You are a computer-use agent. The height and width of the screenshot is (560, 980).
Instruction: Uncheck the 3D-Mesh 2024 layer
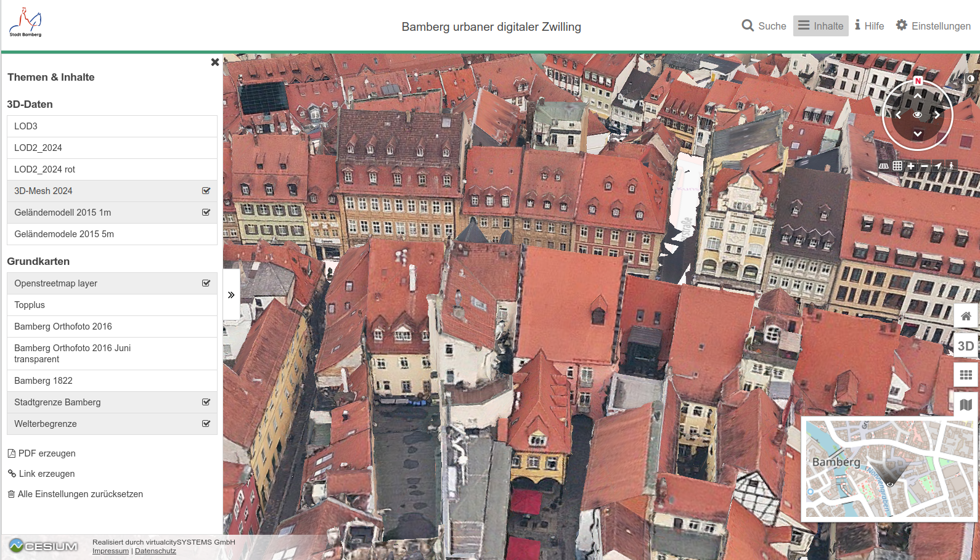(206, 191)
